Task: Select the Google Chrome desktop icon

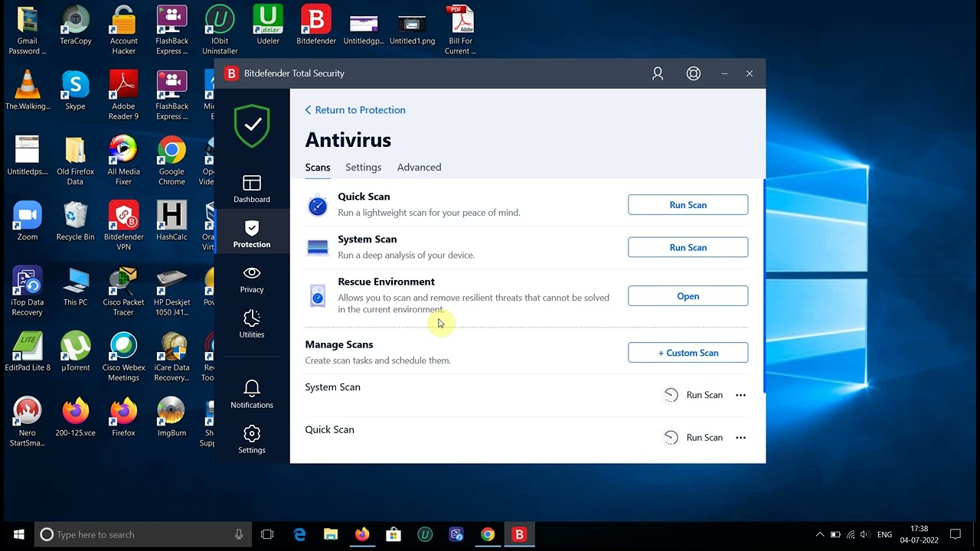Action: 171,161
